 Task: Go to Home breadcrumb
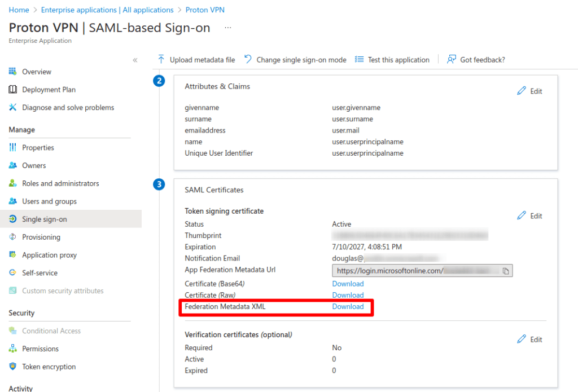click(x=19, y=10)
